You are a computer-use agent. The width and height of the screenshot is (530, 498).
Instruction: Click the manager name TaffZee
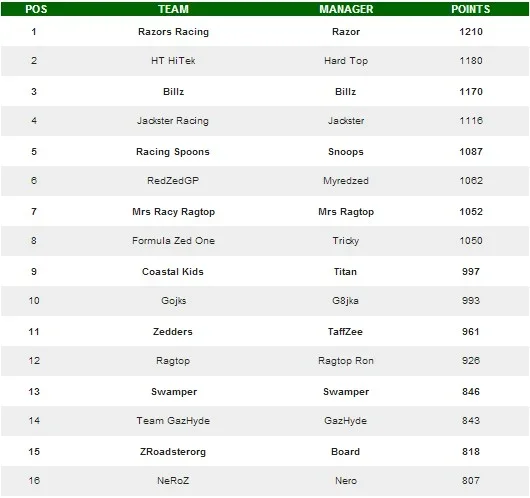345,332
